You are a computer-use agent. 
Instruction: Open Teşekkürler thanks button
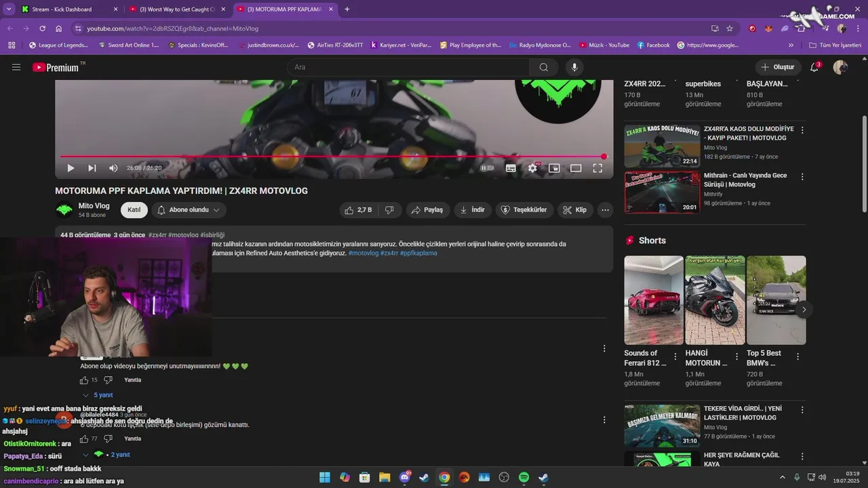[524, 210]
